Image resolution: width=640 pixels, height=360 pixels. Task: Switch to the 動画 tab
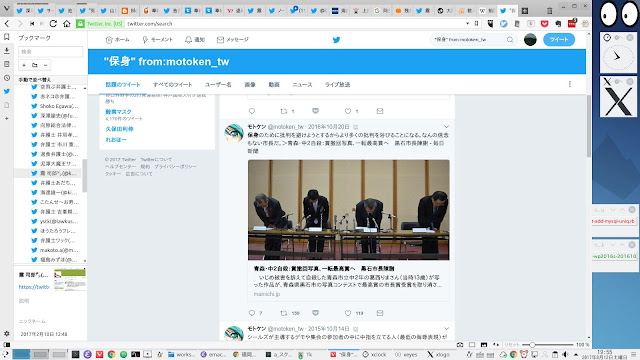click(274, 84)
